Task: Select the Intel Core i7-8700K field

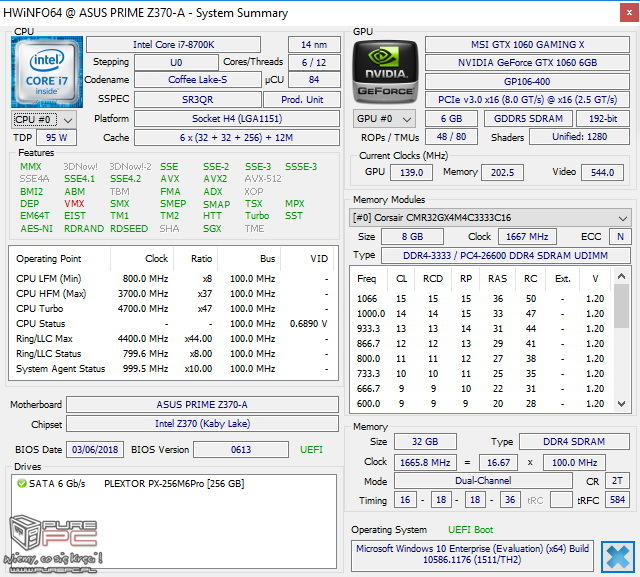Action: tap(173, 44)
